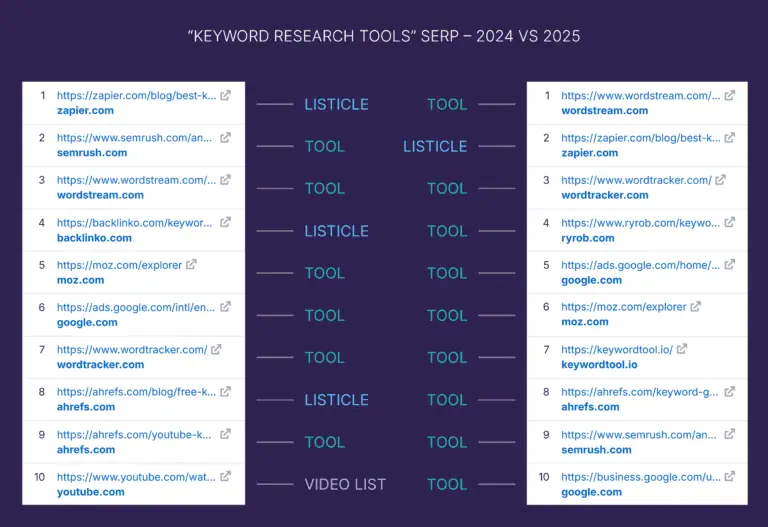This screenshot has height=527, width=768.
Task: Open the youtube.com/wat URL link
Action: click(136, 477)
